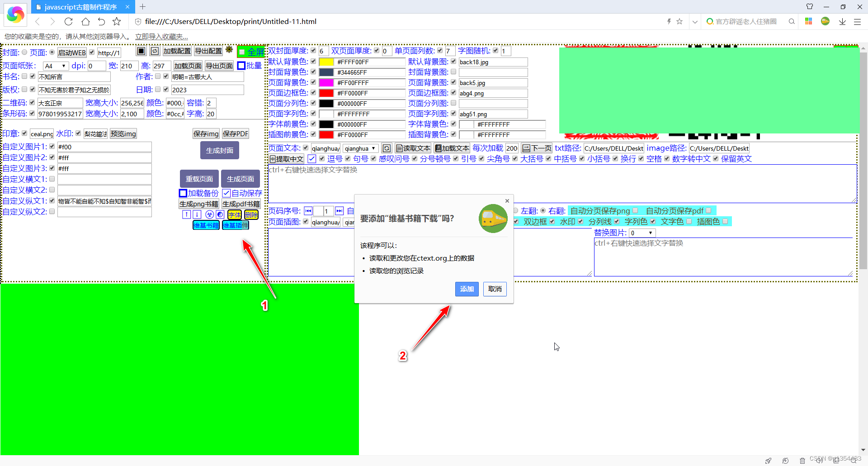This screenshot has width=868, height=466.
Task: Toggle the 全屏 fullscreen checkbox
Action: pos(242,52)
